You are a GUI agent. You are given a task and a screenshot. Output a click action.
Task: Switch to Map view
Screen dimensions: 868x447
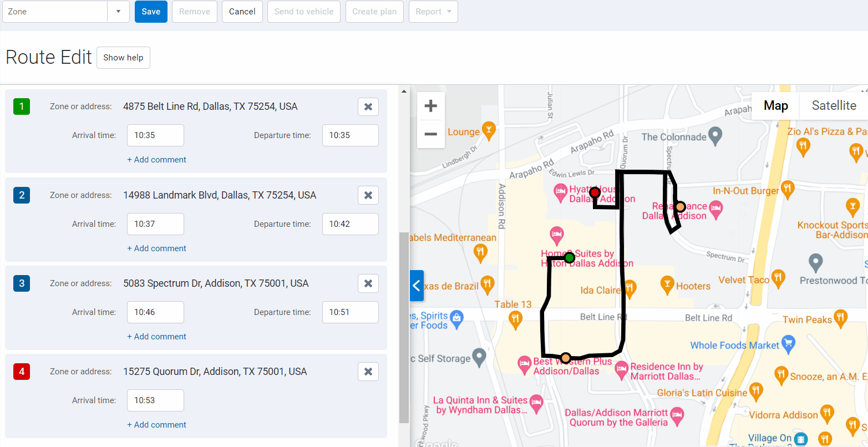775,105
